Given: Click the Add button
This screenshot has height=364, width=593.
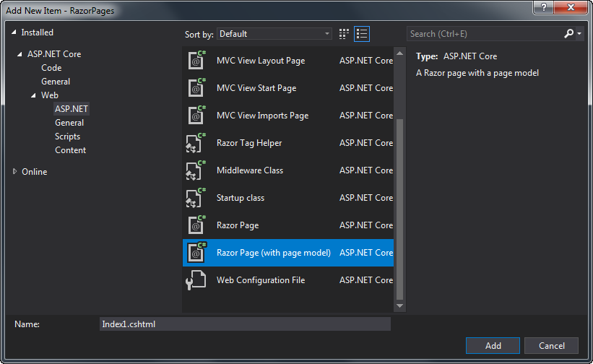Looking at the screenshot, I should coord(493,345).
